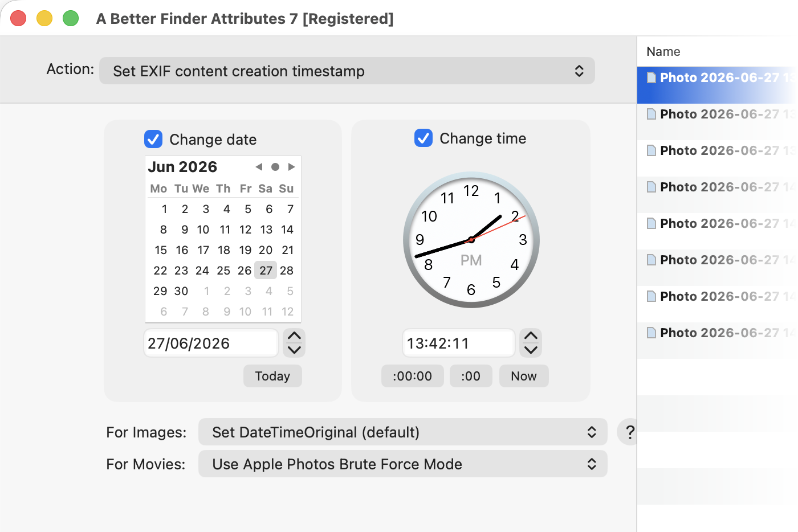
Task: Open the Action dropdown menu
Action: (347, 71)
